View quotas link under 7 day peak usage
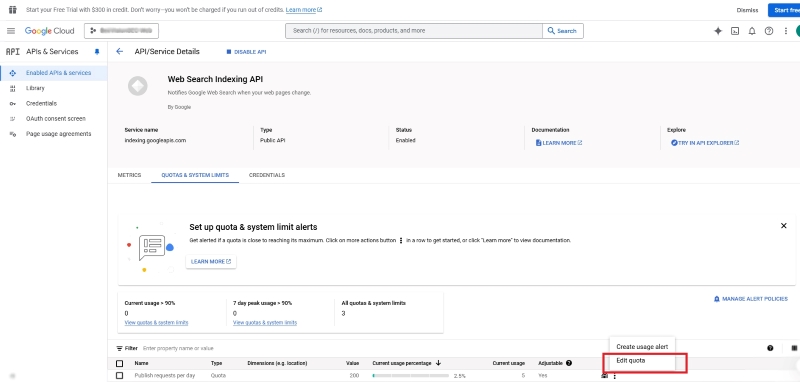The width and height of the screenshot is (800, 382). point(265,323)
